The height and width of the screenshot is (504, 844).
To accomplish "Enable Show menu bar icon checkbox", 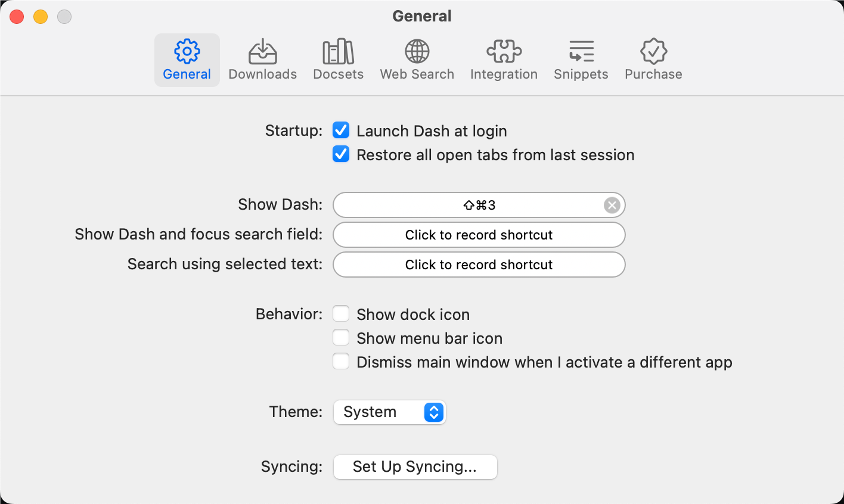I will (x=341, y=337).
